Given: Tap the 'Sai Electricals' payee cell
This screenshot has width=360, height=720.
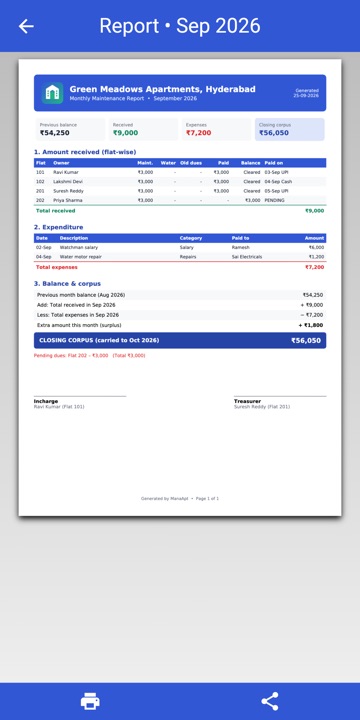Looking at the screenshot, I should point(247,257).
